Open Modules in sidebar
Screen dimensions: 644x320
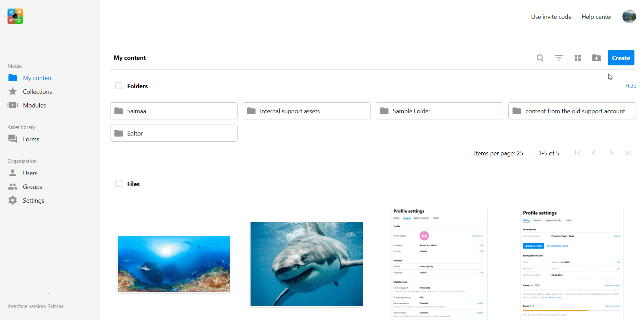[x=34, y=105]
